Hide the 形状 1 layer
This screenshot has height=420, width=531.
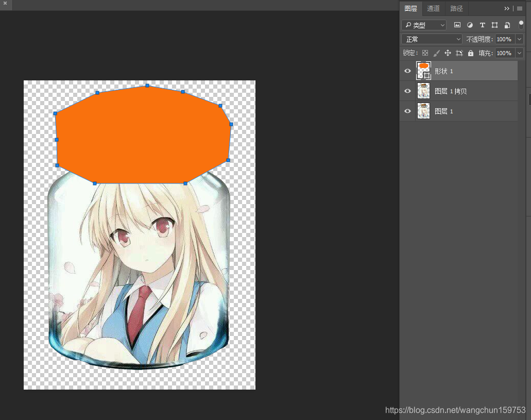pos(408,71)
